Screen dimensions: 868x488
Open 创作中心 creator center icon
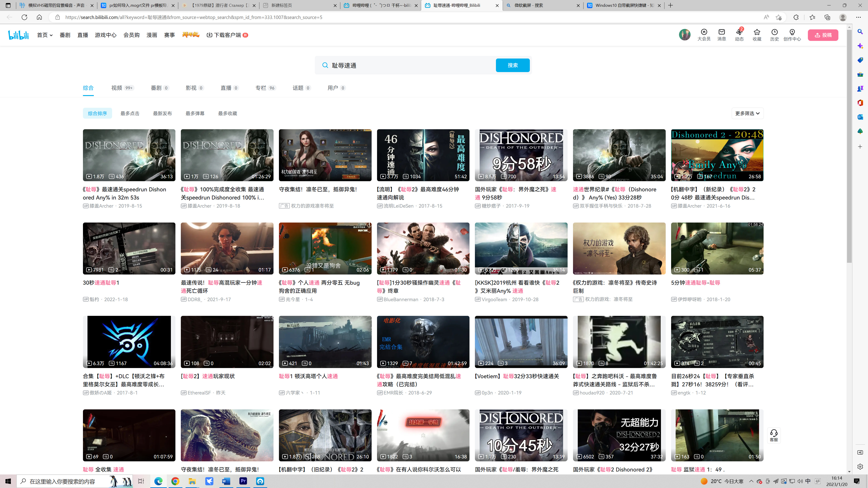coord(792,35)
